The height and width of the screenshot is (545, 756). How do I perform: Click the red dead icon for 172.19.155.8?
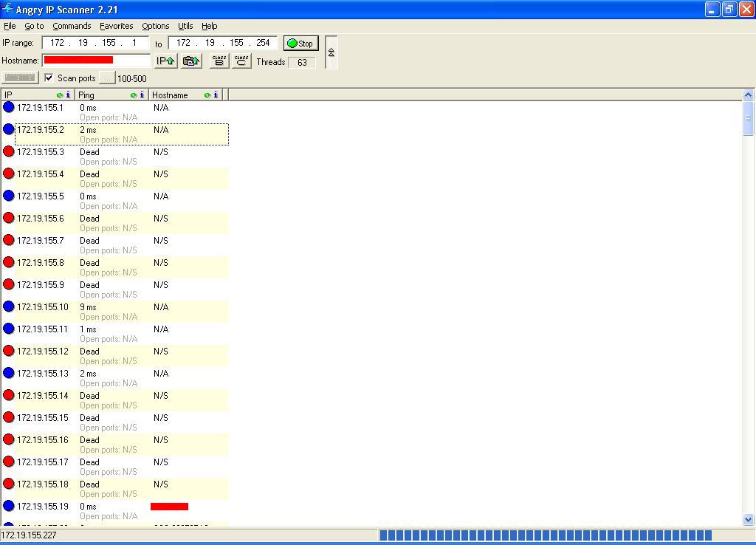click(x=9, y=262)
